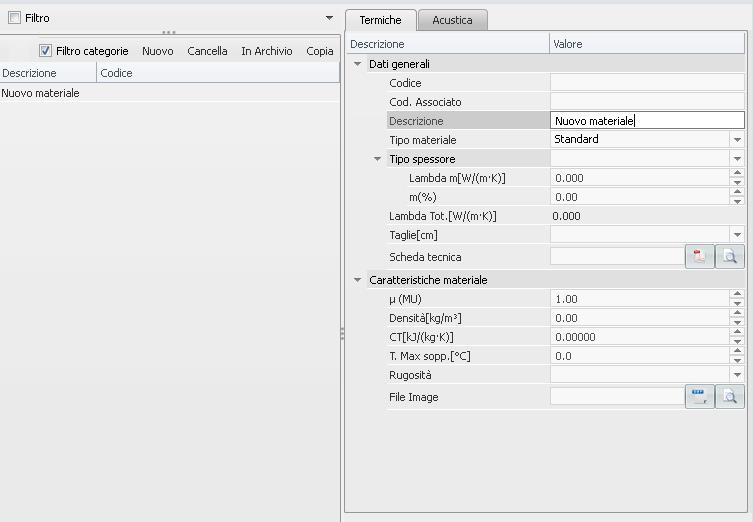This screenshot has width=753, height=522.
Task: Decrease T. Max sopp. value with down arrow
Action: (737, 360)
